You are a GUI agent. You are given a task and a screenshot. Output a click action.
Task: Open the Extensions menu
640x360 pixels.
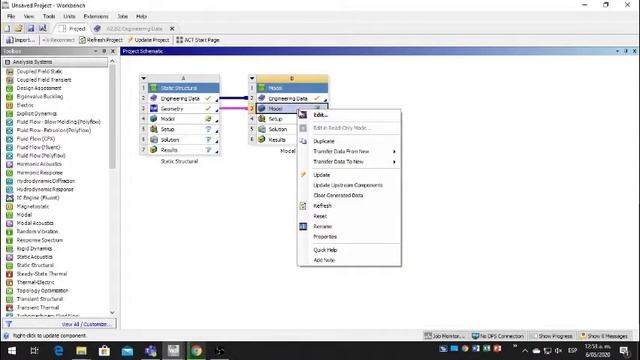pos(96,16)
